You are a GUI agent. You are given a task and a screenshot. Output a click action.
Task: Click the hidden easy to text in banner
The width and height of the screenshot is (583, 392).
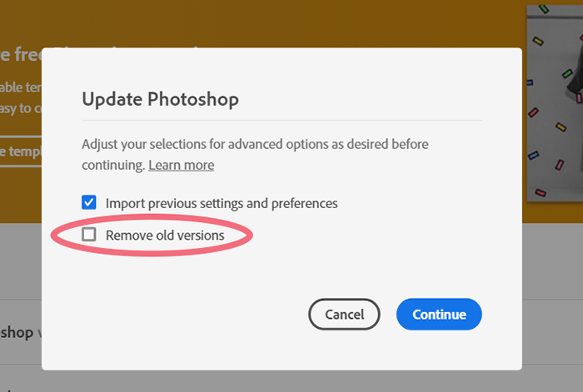[21, 108]
